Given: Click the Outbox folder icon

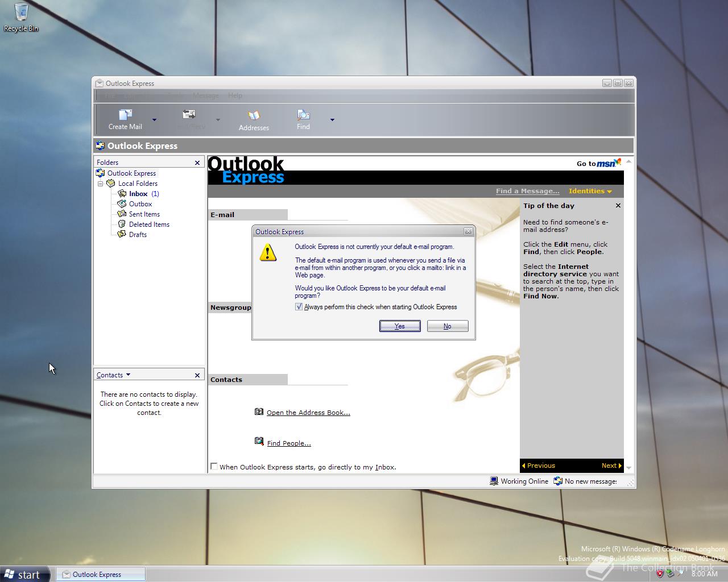Looking at the screenshot, I should pyautogui.click(x=122, y=203).
